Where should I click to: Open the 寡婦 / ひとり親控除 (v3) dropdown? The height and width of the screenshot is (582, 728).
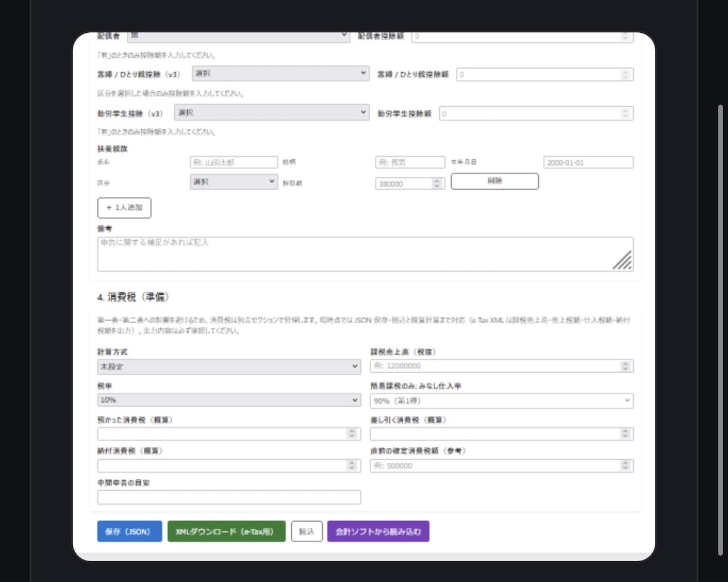(x=281, y=73)
